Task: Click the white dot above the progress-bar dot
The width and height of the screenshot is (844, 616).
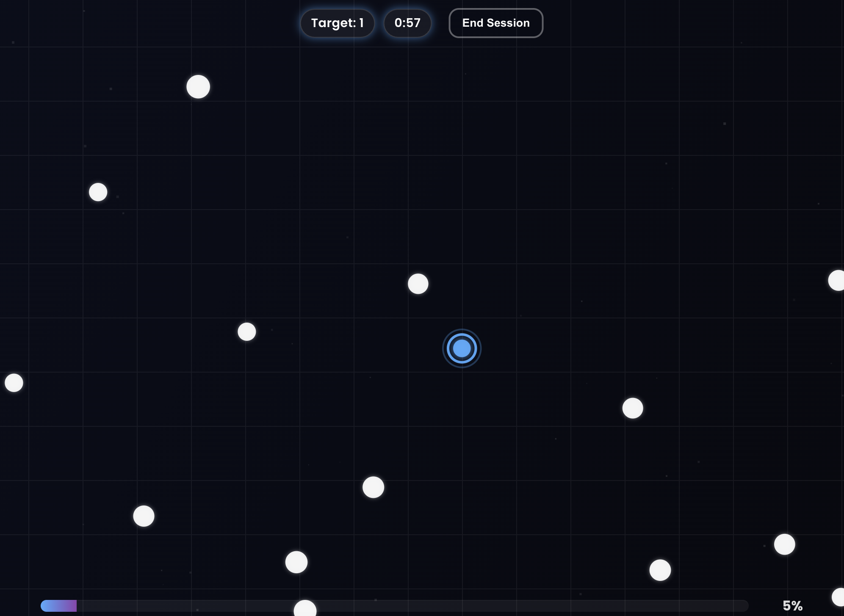Action: coord(296,562)
